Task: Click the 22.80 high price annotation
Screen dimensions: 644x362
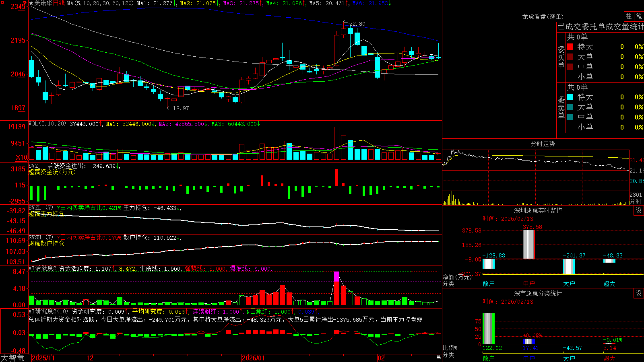Action: point(357,24)
